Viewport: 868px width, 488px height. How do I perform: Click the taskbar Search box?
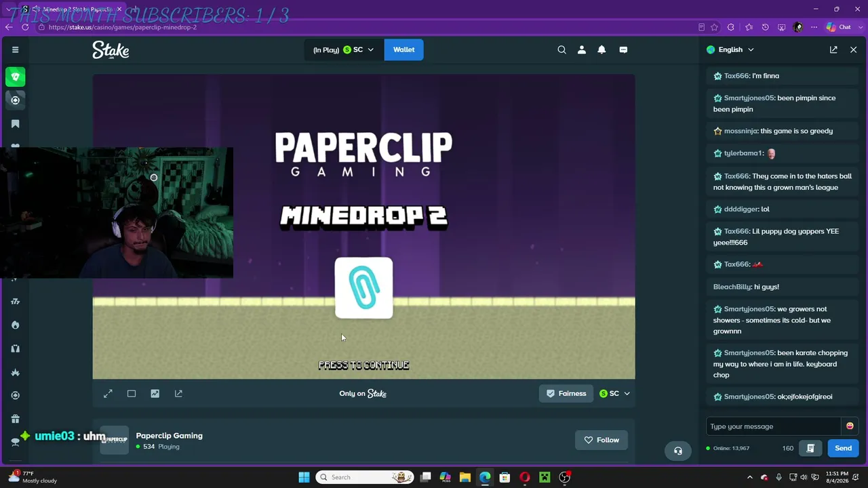(x=366, y=477)
